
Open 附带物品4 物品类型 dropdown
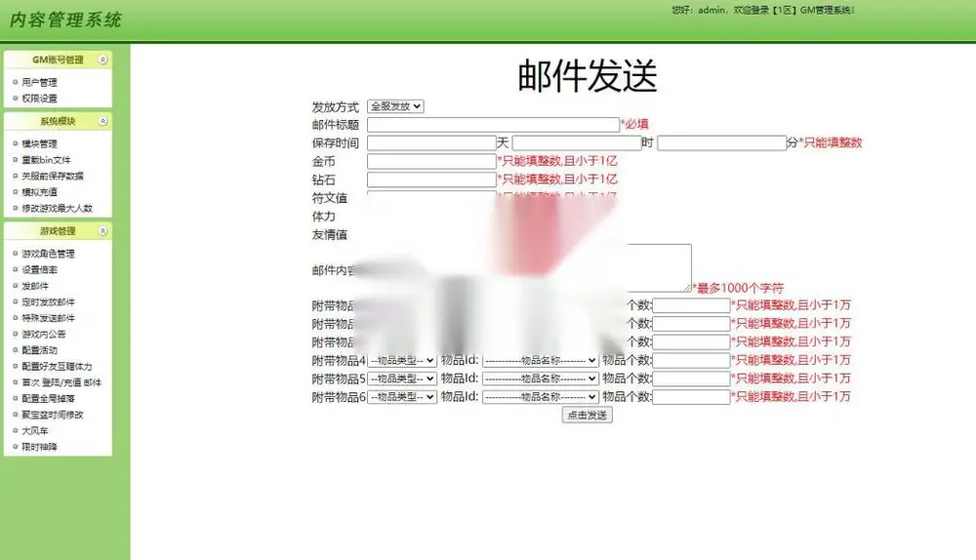click(402, 360)
